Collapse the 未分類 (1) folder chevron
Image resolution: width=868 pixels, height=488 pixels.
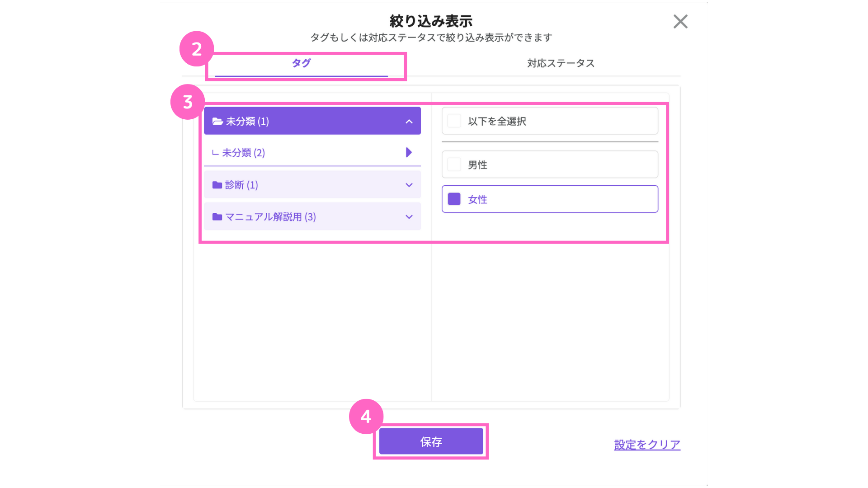point(409,121)
